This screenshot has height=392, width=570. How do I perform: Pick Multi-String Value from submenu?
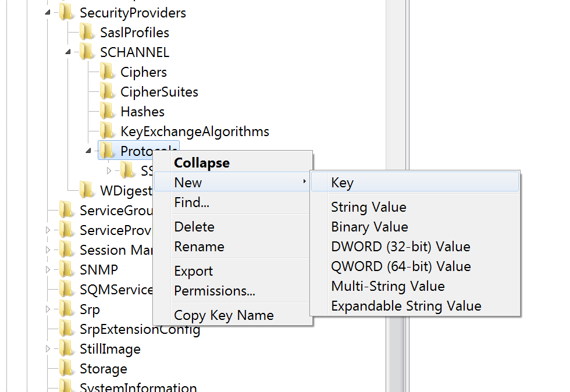(387, 286)
